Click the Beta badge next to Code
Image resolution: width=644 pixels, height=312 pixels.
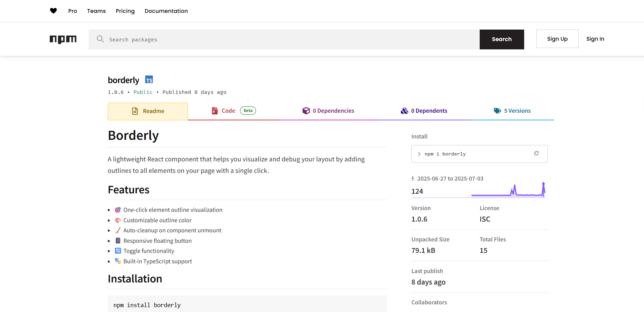pyautogui.click(x=248, y=111)
